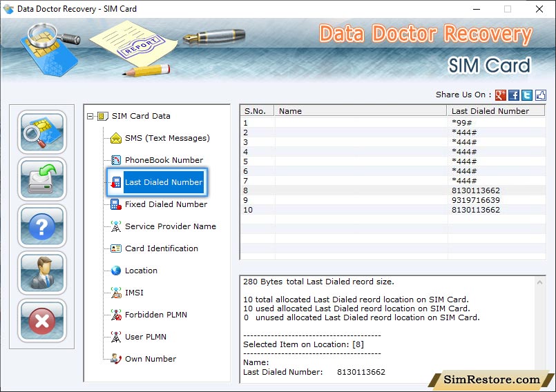The height and width of the screenshot is (392, 556).
Task: Select SMS (Text Messages) tree item
Action: click(167, 138)
